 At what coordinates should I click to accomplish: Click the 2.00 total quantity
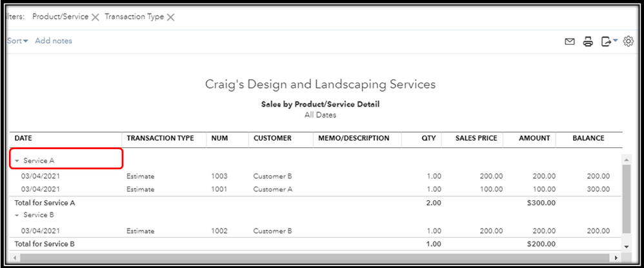pos(434,203)
